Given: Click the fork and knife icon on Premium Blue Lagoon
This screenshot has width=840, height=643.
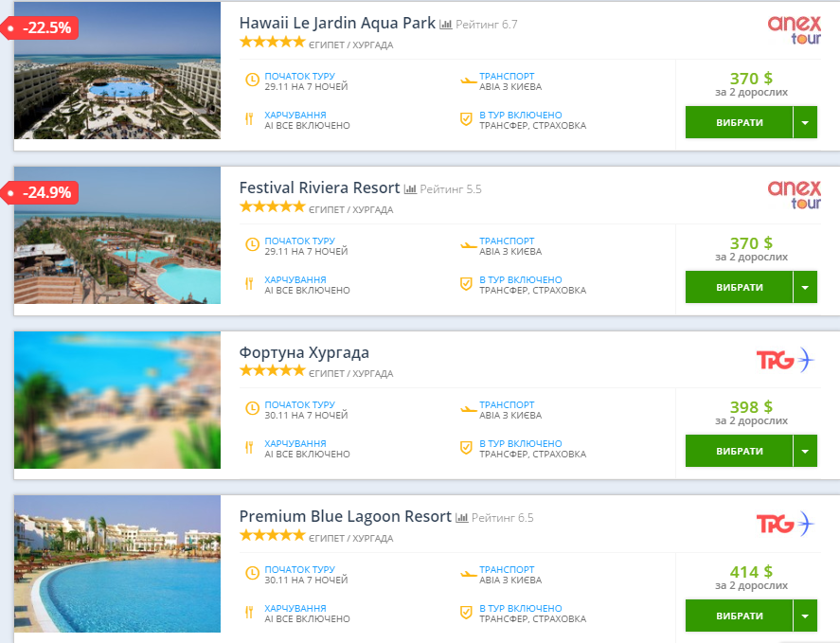Looking at the screenshot, I should point(250,613).
